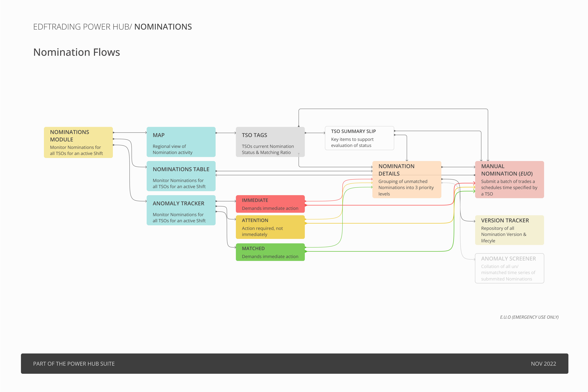Click the EDFTRADING POWER HUB title text
The image size is (588, 392).
[81, 27]
